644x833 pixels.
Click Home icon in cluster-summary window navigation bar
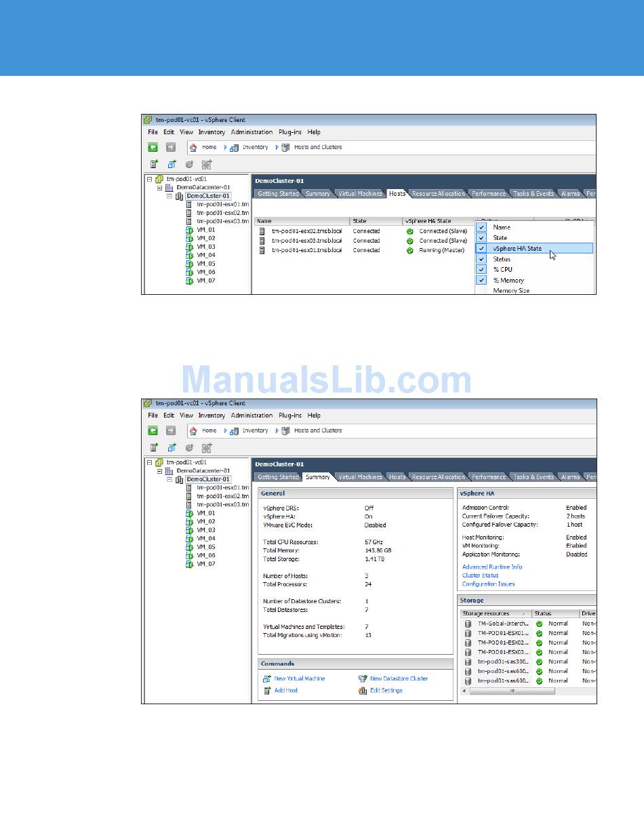193,430
